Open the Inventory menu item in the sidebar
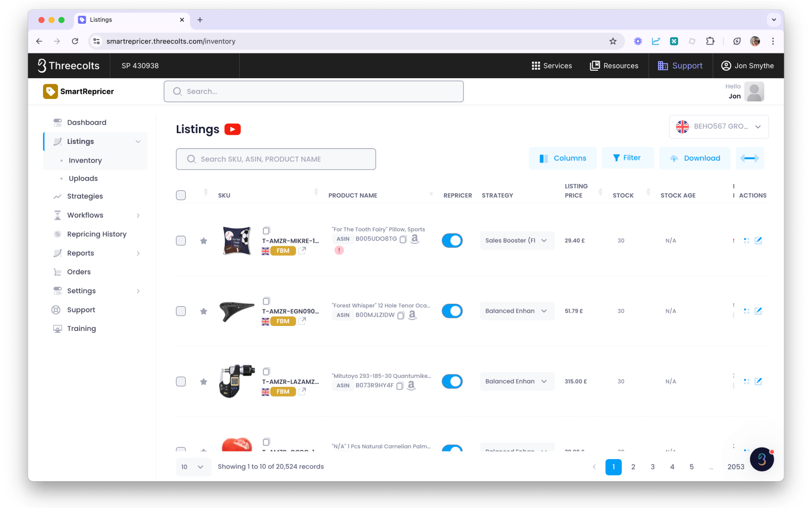Screen dimensions: 812x508 click(x=85, y=160)
